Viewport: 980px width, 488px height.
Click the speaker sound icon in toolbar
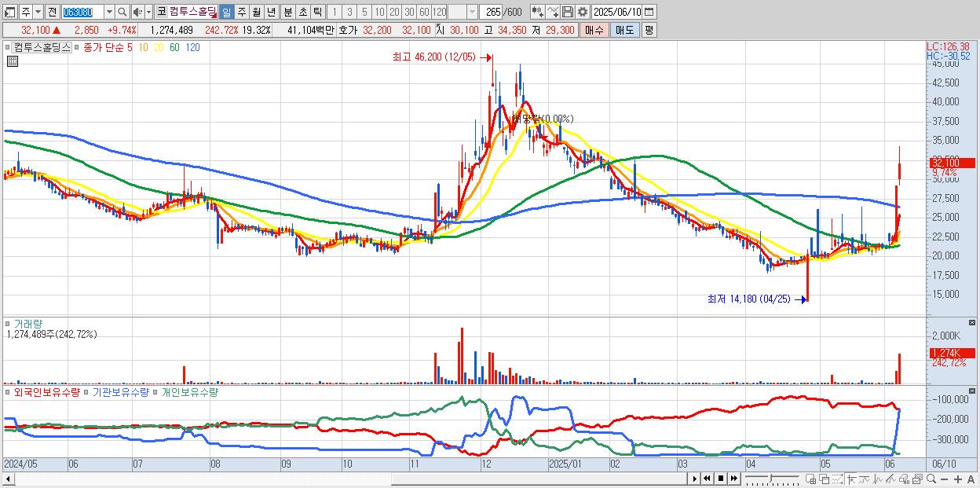coord(138,12)
